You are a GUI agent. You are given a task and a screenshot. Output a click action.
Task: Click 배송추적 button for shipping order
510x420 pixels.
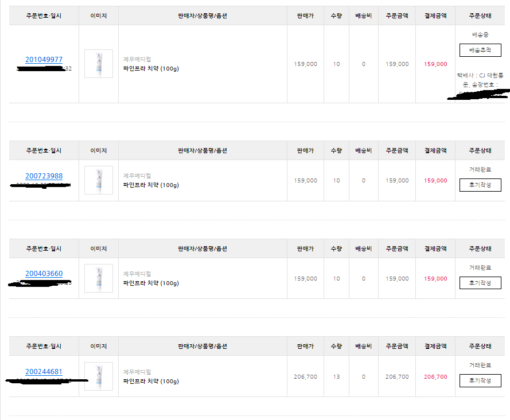click(x=480, y=50)
